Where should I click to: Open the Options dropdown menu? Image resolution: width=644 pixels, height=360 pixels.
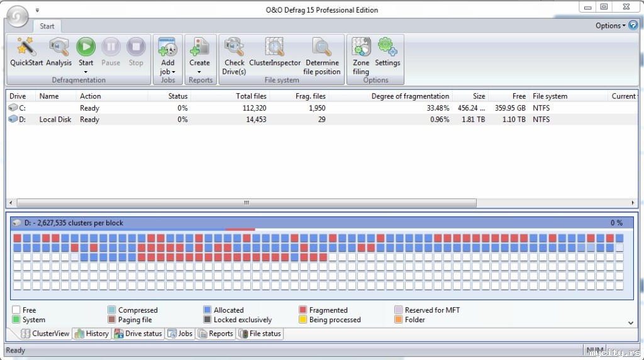coord(610,25)
